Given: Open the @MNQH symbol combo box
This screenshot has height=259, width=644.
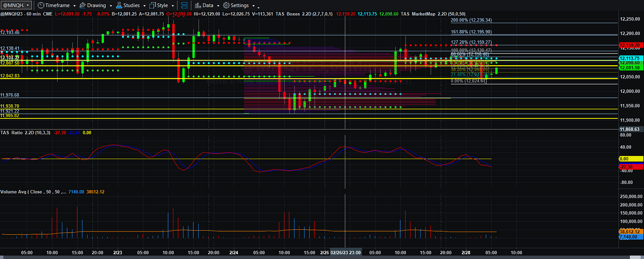Looking at the screenshot, I should point(16,5).
